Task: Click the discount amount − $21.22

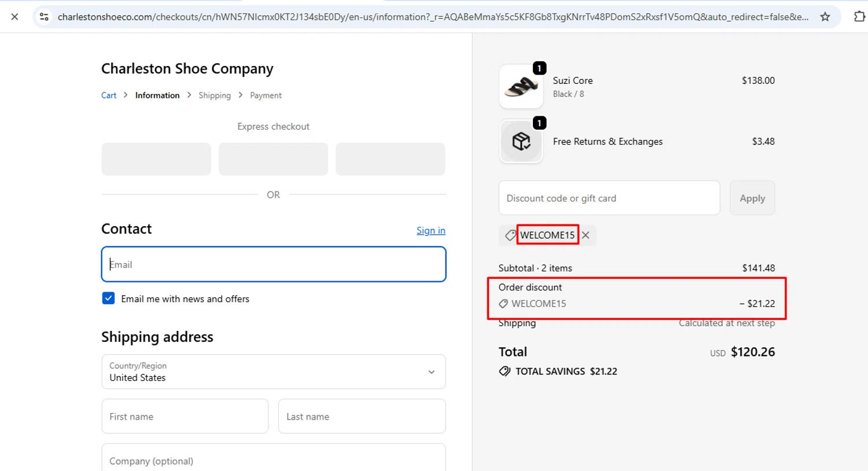Action: pyautogui.click(x=757, y=303)
